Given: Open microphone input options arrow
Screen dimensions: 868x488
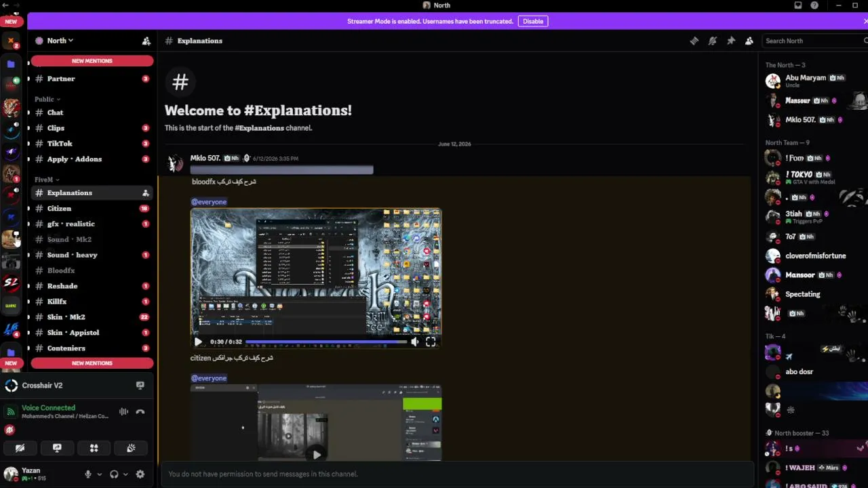Looking at the screenshot, I should 100,474.
